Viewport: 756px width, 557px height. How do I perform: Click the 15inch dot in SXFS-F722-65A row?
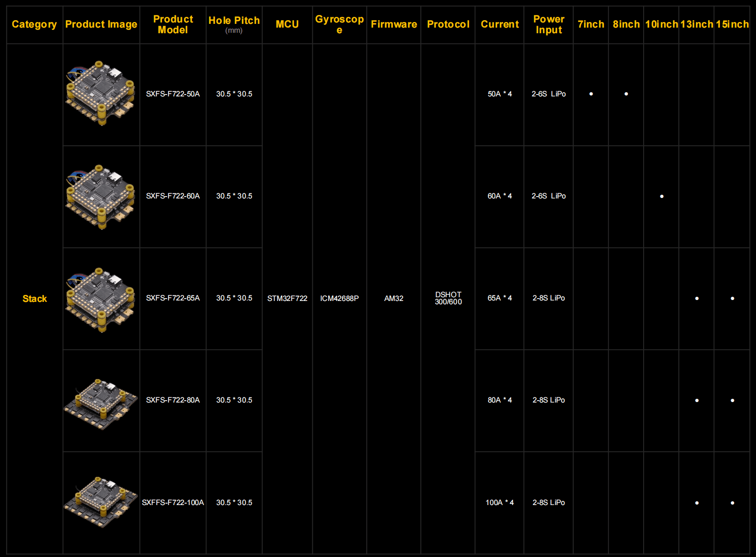[x=733, y=299]
